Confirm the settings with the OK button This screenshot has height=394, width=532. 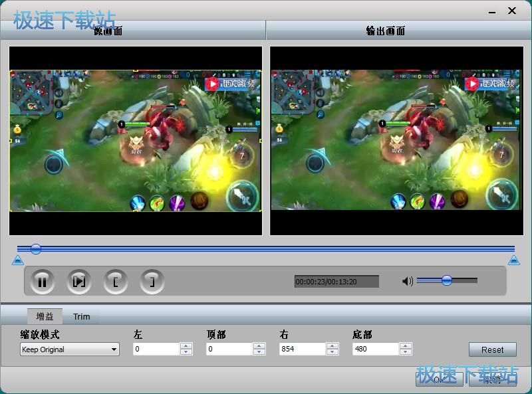point(440,379)
